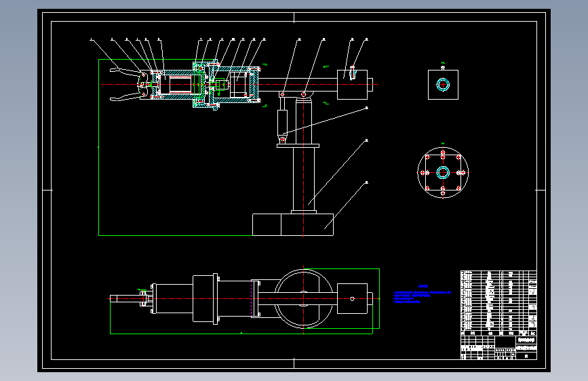Select the circular flange view with bolt holes
Screen dimensions: 588x381
(x=443, y=172)
